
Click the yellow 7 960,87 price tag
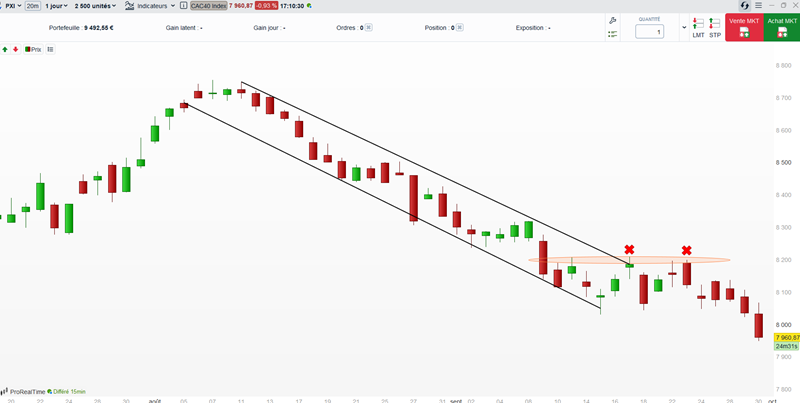pyautogui.click(x=787, y=337)
